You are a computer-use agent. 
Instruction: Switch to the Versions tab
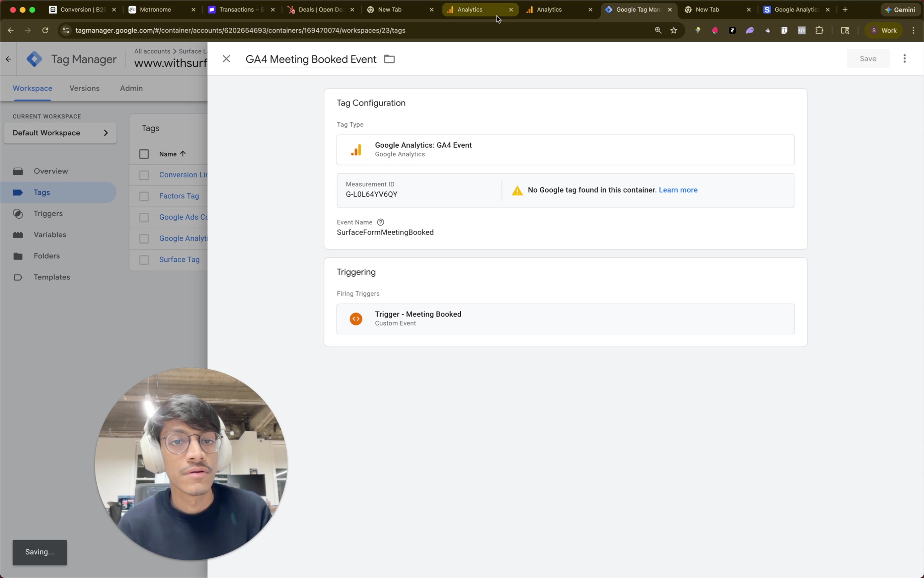click(x=84, y=88)
